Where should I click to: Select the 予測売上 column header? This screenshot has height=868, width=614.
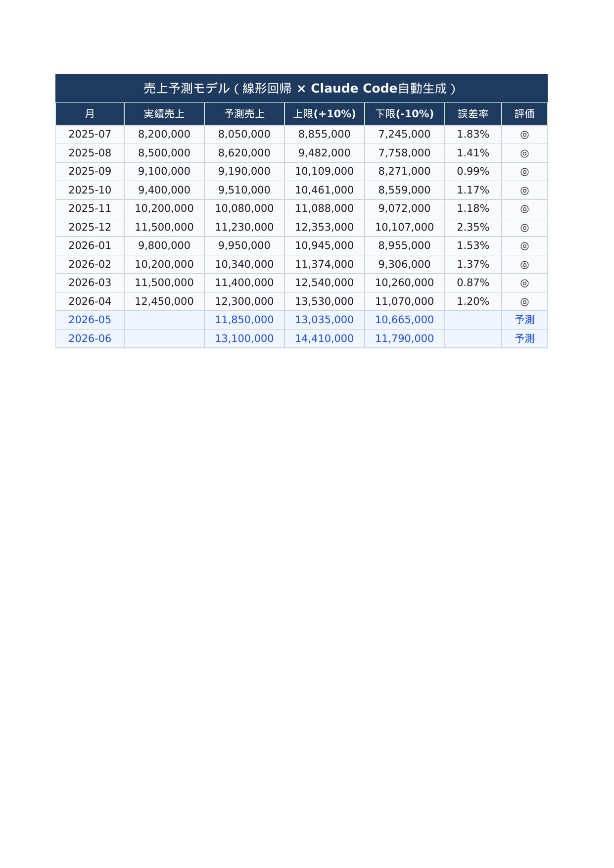coord(244,114)
